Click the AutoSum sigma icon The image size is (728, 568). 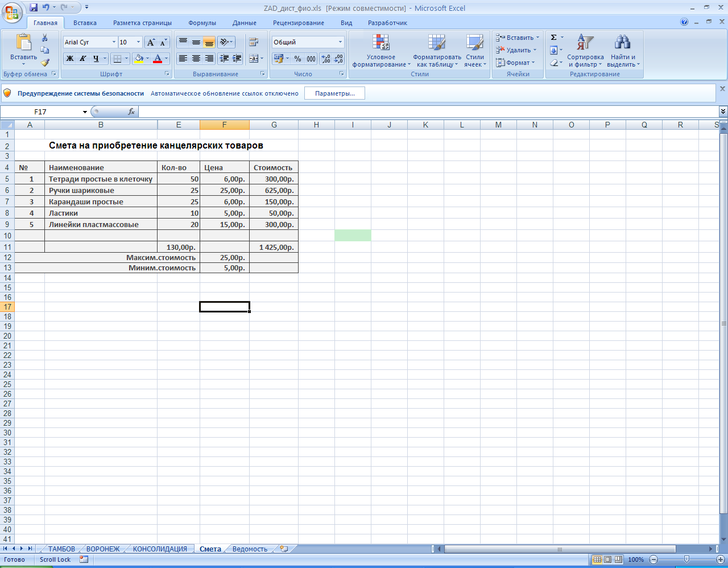pyautogui.click(x=553, y=38)
